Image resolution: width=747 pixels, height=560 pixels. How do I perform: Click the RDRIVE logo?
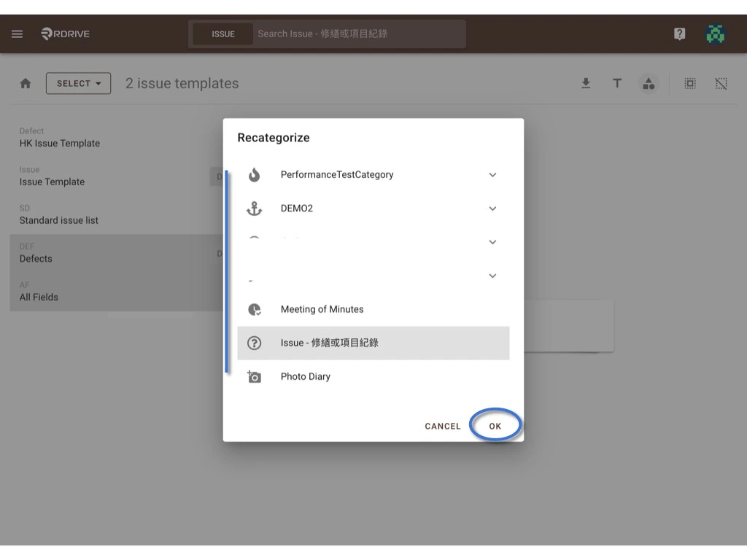point(65,34)
